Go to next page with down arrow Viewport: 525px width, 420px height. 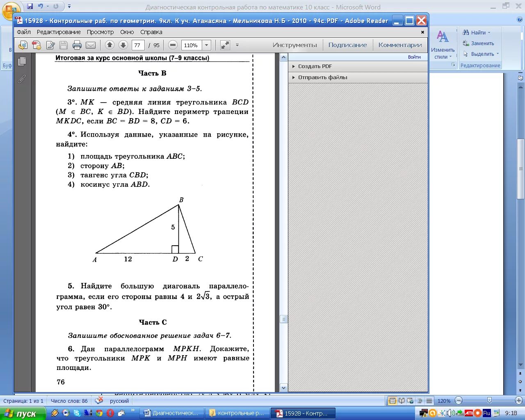pos(123,45)
